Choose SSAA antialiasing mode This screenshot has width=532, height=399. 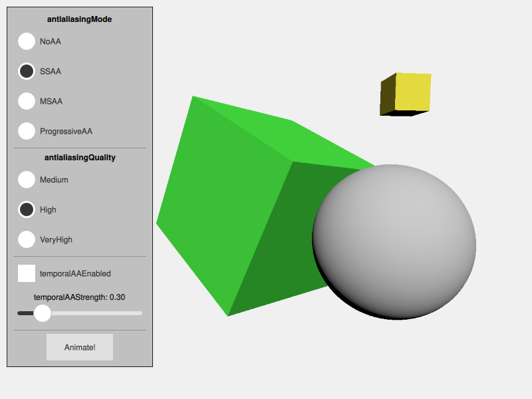(x=27, y=71)
